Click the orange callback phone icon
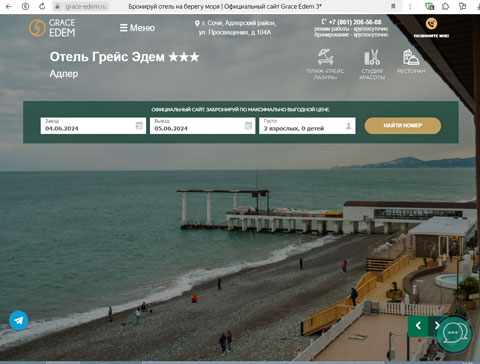Screen dimensions: 480x364 (431, 24)
